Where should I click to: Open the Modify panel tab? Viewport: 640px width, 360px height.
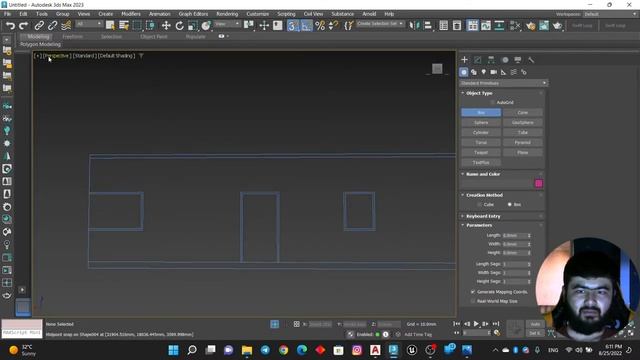(478, 60)
